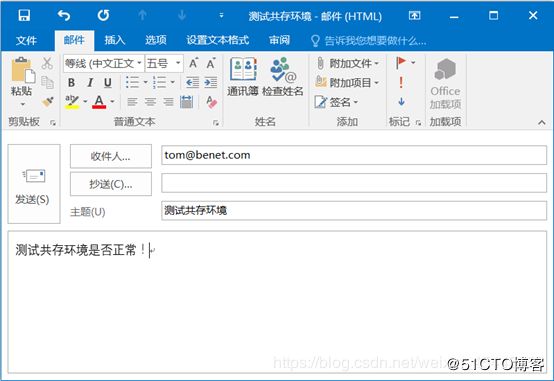Apply red font color

point(99,102)
